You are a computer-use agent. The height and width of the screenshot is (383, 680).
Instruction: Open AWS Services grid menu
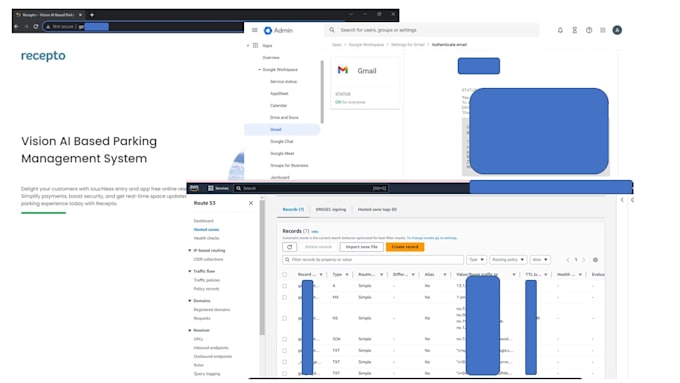(x=218, y=188)
